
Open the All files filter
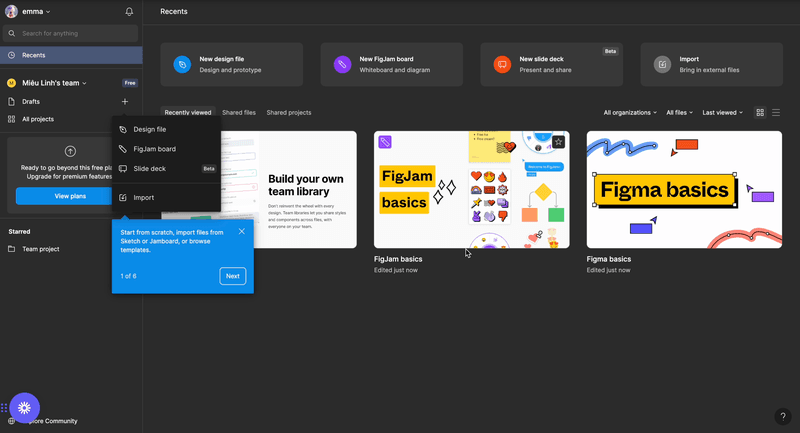(x=680, y=113)
